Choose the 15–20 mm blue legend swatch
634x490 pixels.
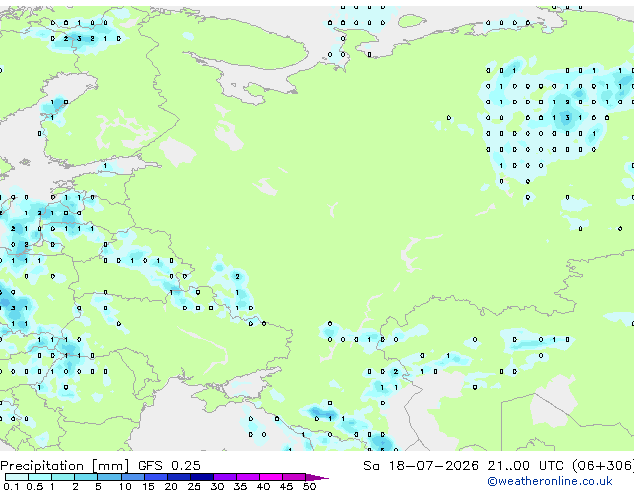[156, 477]
